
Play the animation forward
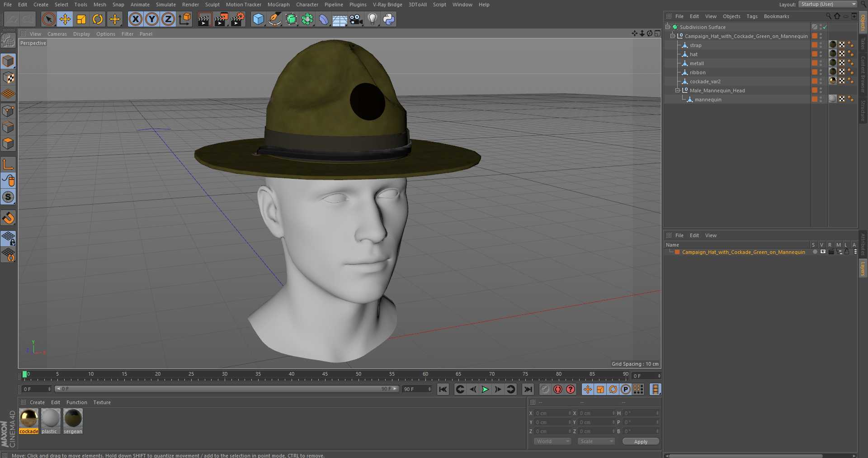(485, 389)
